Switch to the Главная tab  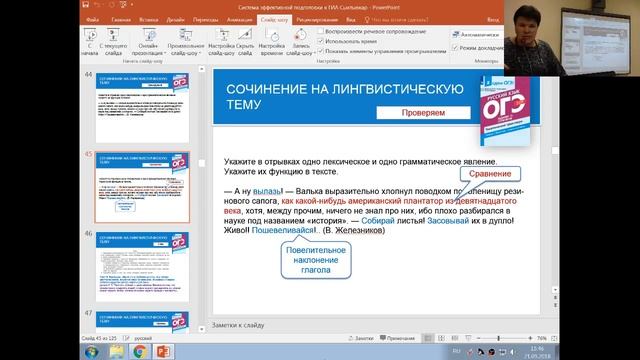click(x=121, y=20)
